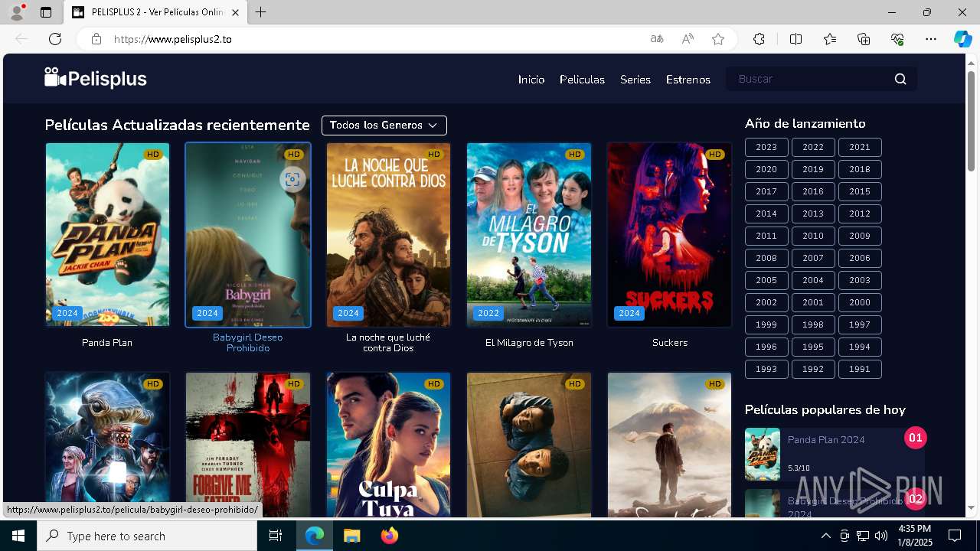Click visual search icon on Babygirl poster
The height and width of the screenshot is (551, 980).
pos(292,179)
